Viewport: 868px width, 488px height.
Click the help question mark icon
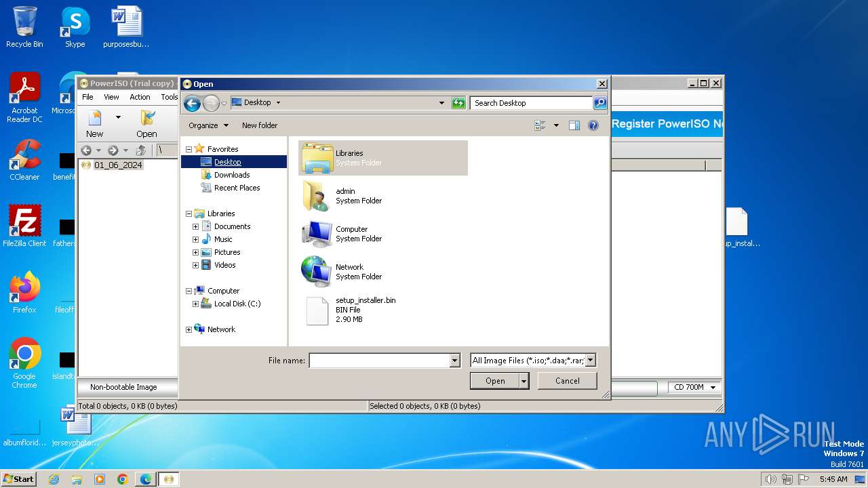coord(593,125)
